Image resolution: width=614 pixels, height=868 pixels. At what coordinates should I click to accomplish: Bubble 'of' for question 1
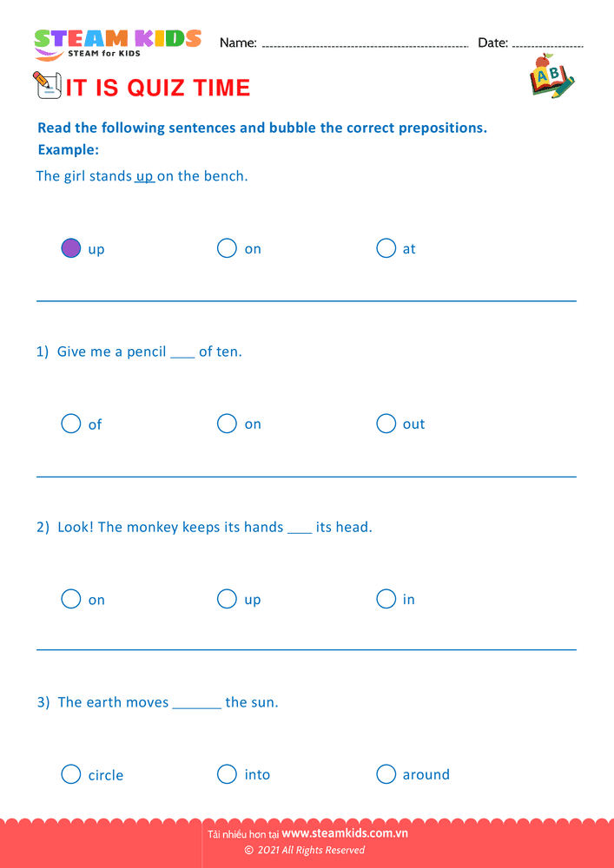[x=71, y=424]
